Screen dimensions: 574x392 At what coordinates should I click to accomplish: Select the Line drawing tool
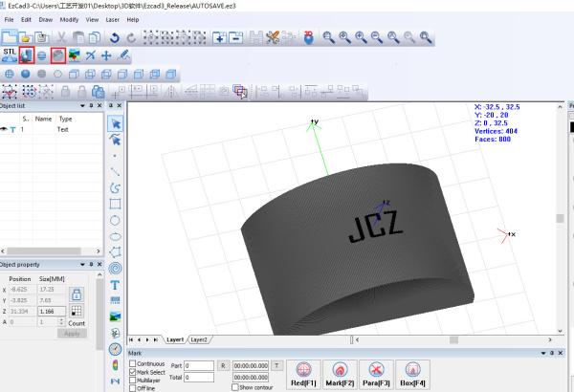[115, 171]
